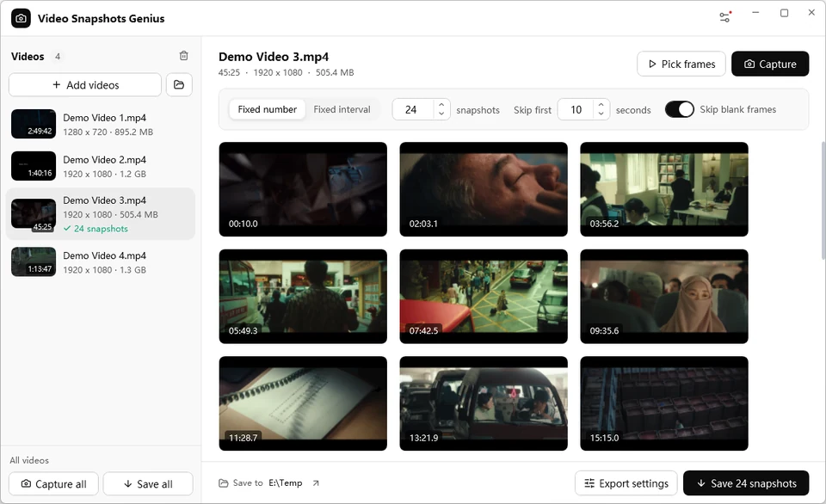
Task: Click Save 24 snapshots button
Action: coord(746,483)
